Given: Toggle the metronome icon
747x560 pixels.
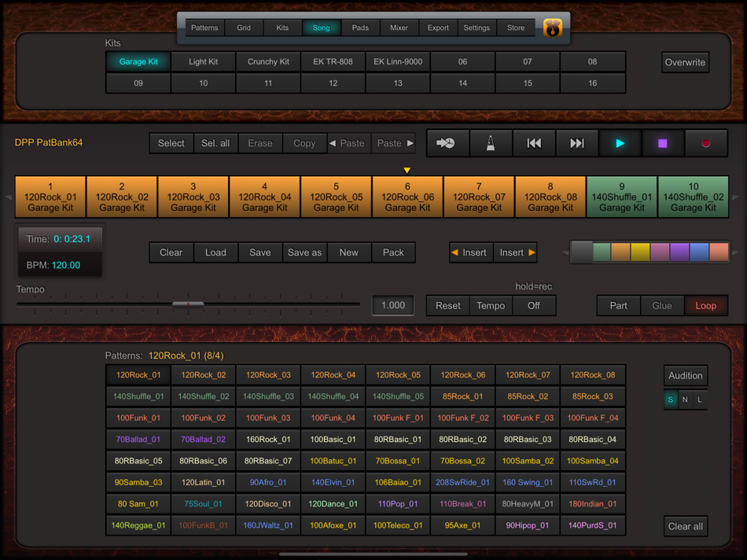Looking at the screenshot, I should [x=491, y=143].
